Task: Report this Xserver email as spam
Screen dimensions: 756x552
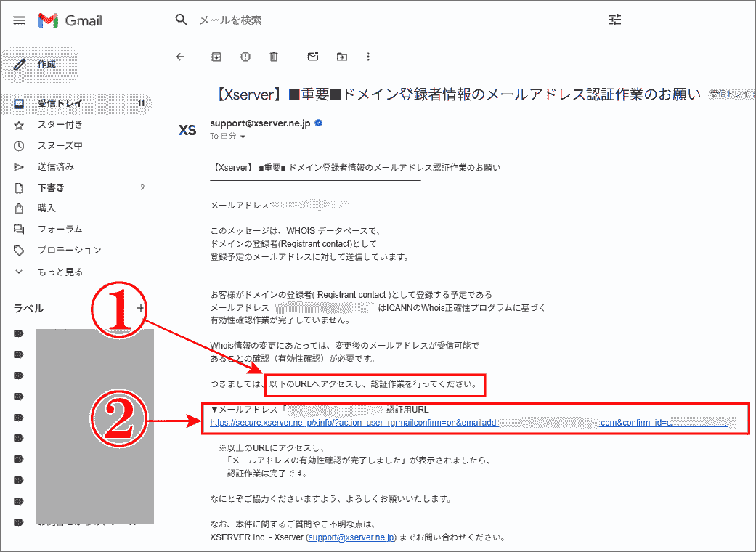Action: click(245, 56)
